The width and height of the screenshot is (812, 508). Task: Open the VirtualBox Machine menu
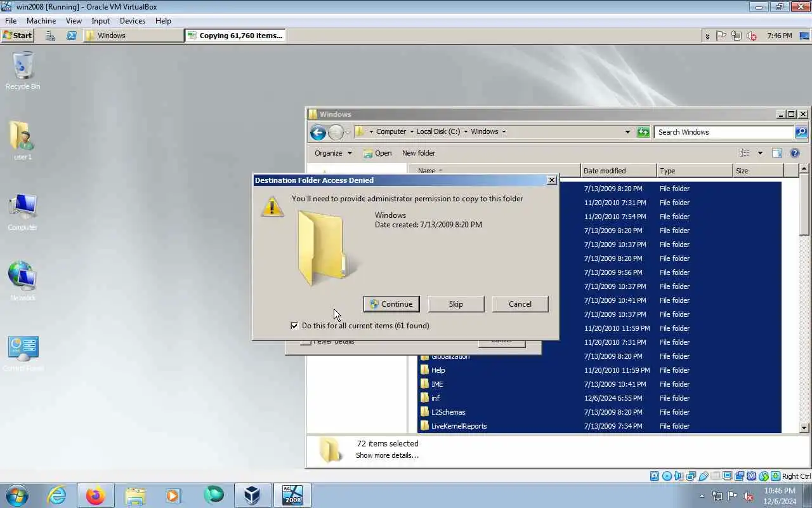pos(41,21)
